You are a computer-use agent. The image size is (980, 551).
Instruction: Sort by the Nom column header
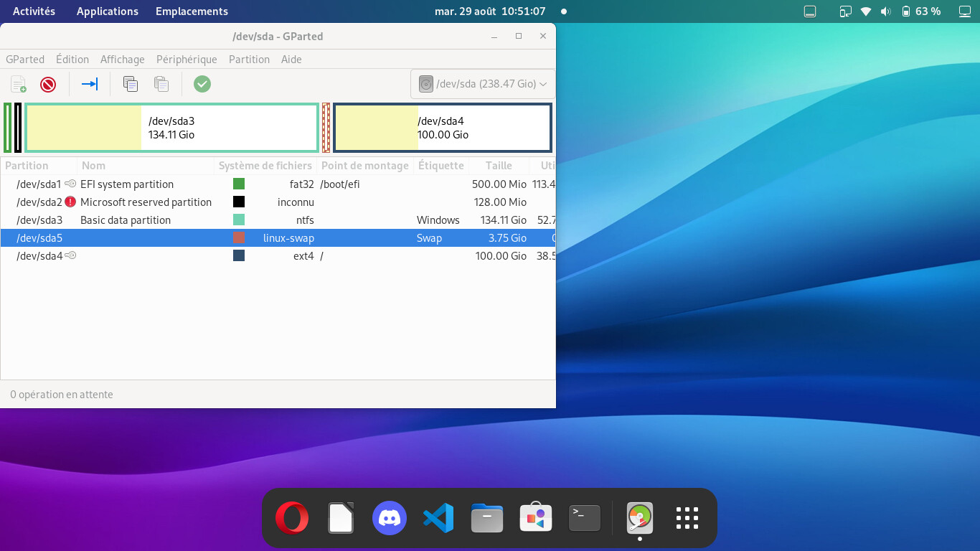tap(146, 166)
